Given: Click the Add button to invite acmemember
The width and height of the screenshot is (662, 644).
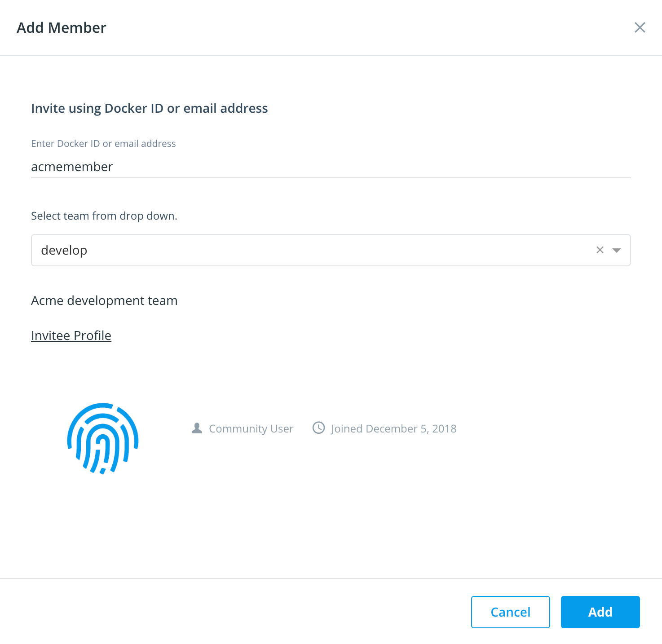Looking at the screenshot, I should [600, 612].
